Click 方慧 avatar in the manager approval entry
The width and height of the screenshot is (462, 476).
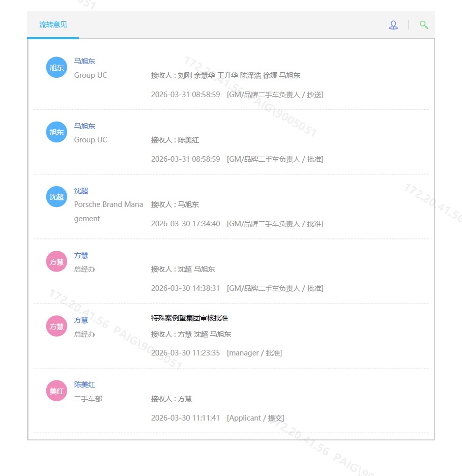pyautogui.click(x=56, y=326)
